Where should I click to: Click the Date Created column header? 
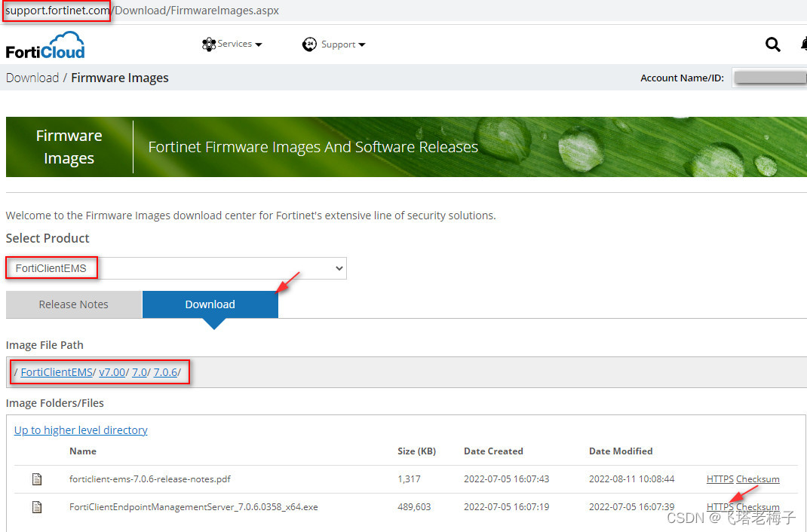point(493,451)
